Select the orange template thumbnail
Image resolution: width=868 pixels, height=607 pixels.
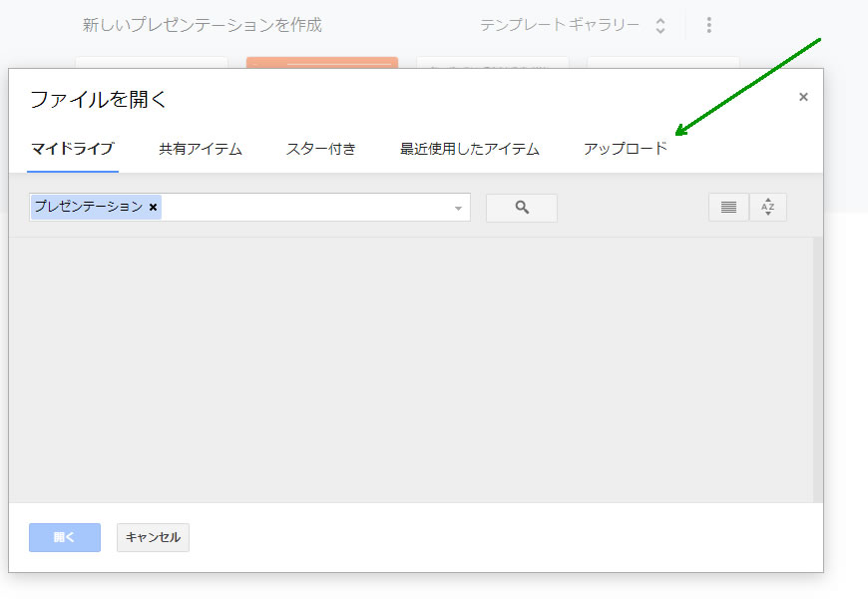pyautogui.click(x=321, y=62)
